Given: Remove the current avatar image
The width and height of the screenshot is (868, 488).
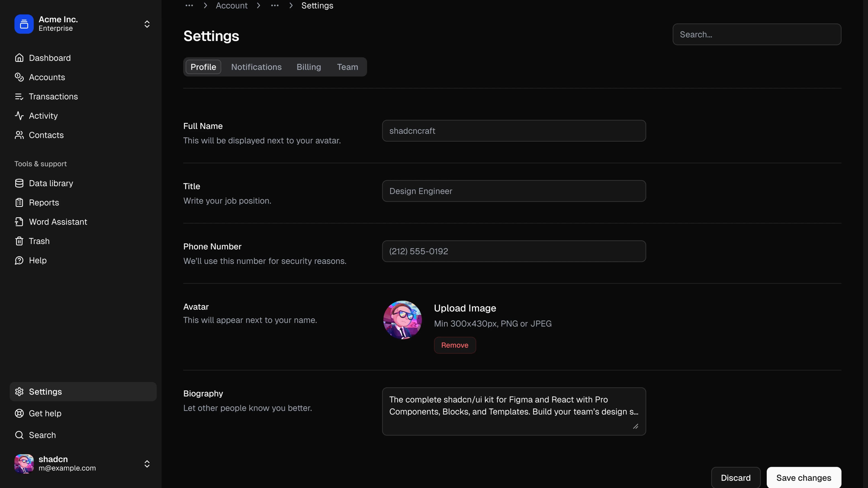Looking at the screenshot, I should [455, 345].
